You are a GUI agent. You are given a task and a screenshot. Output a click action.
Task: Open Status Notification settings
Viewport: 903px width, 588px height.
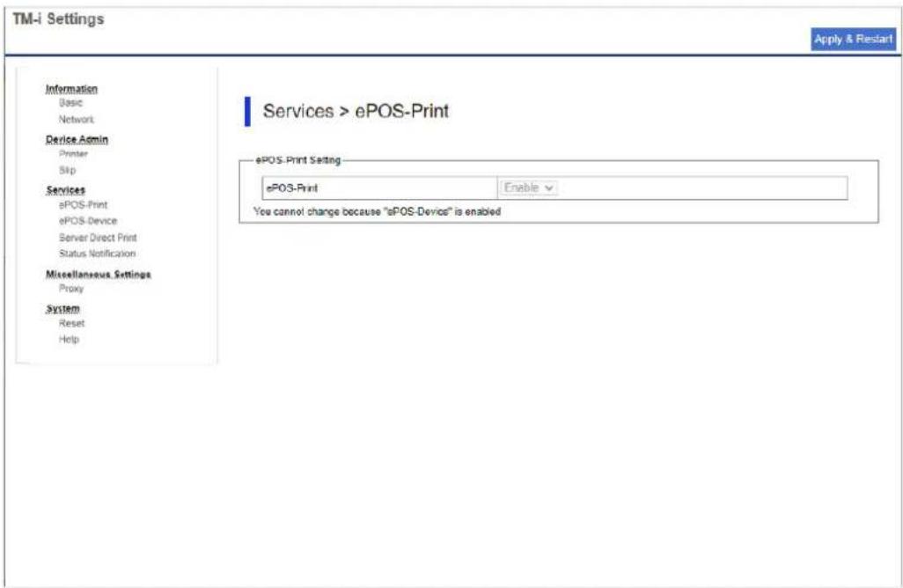coord(97,254)
